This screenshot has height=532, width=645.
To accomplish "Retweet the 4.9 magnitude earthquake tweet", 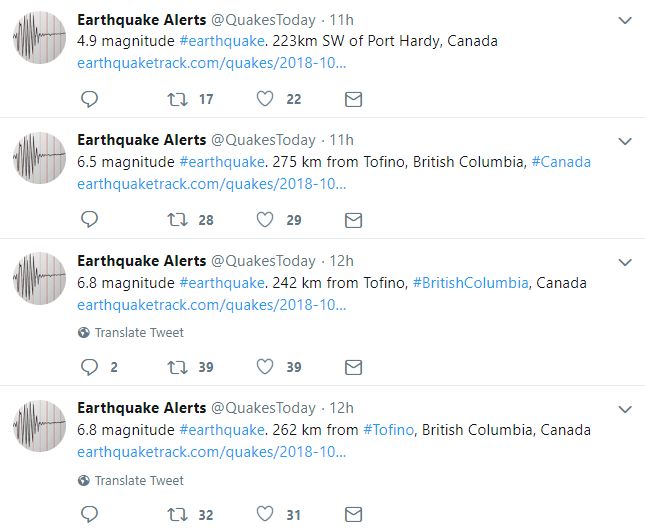I will (x=177, y=99).
